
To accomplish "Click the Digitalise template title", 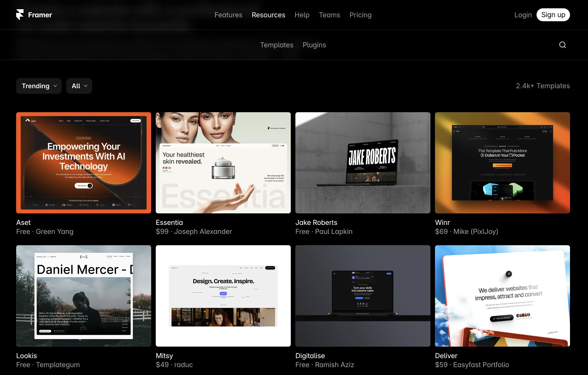I will coord(310,356).
